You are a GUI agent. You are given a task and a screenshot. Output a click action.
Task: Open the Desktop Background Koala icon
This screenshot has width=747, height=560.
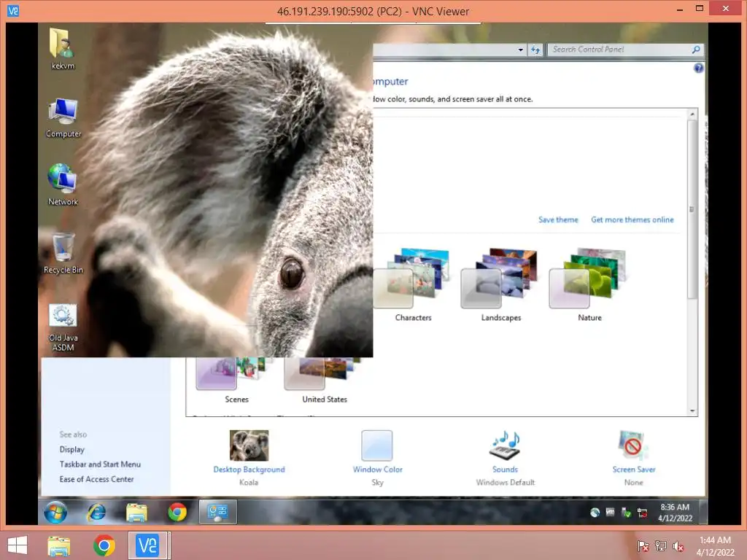coord(249,446)
